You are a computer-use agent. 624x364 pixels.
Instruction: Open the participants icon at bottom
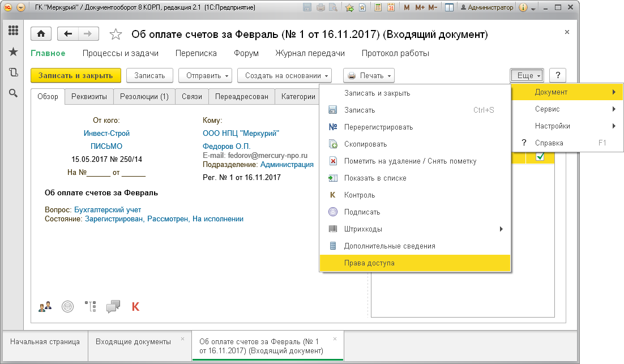(x=45, y=306)
